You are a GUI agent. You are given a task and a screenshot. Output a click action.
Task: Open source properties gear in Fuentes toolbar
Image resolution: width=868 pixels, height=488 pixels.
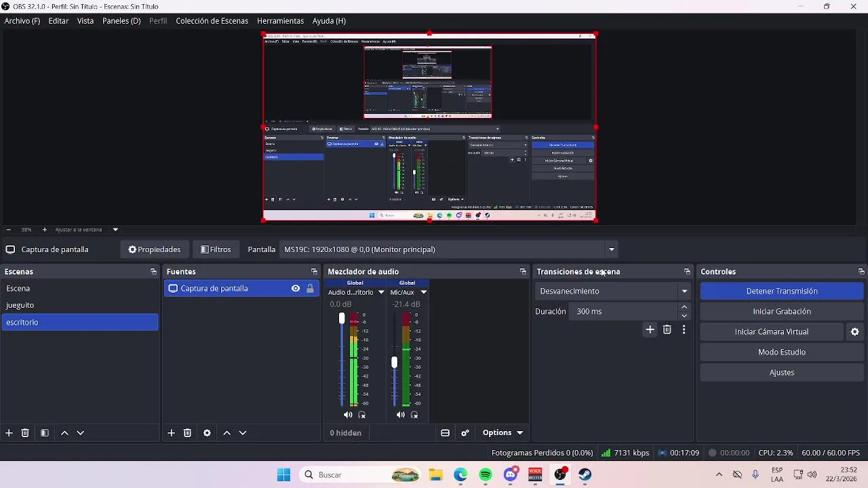point(207,432)
